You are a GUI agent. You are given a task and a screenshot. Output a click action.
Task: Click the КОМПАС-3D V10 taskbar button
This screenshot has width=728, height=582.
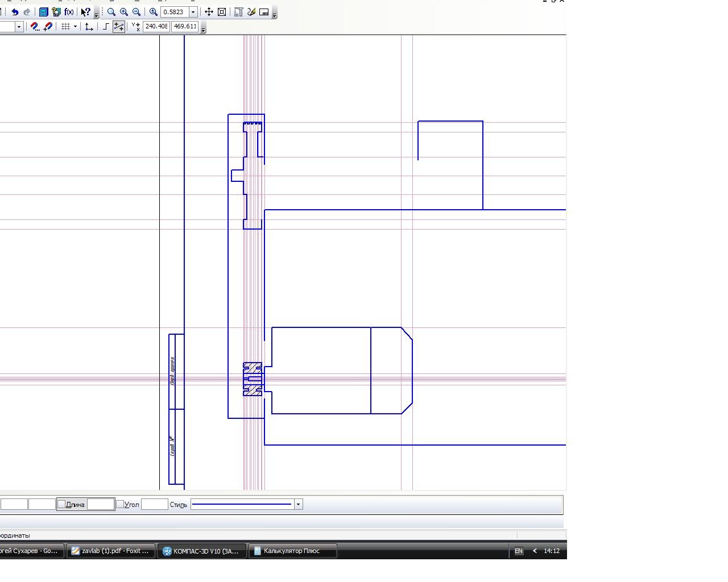pyautogui.click(x=201, y=551)
